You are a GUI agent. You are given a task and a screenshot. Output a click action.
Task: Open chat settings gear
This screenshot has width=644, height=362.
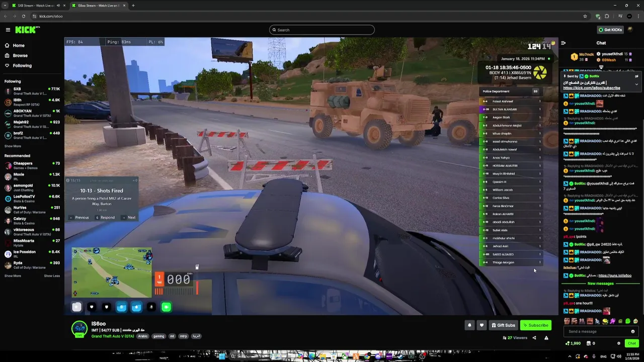pyautogui.click(x=619, y=343)
